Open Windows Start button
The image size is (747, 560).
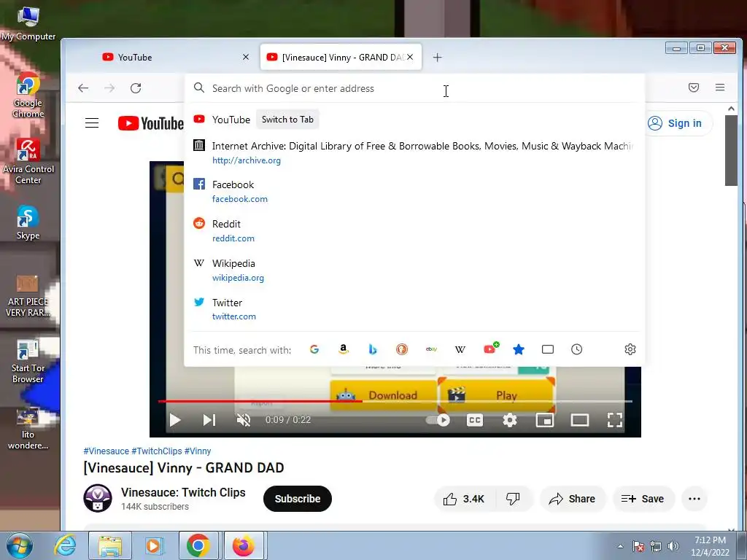(x=19, y=545)
